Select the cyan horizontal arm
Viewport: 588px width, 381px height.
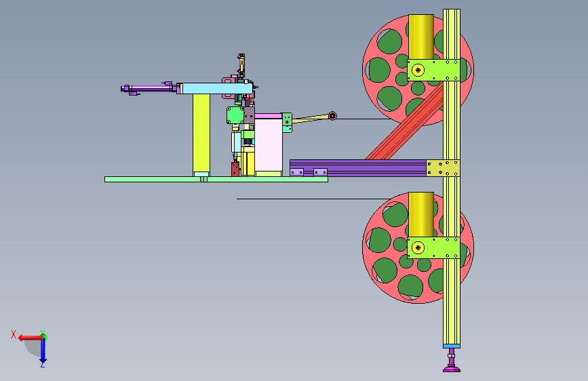[216, 89]
